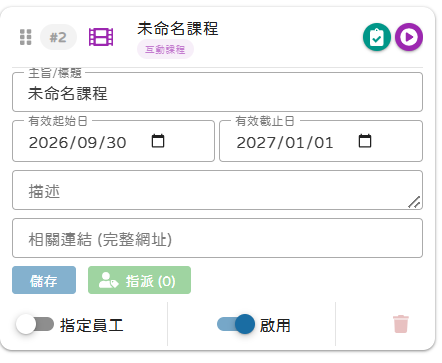Click the purple film strip course icon
442x363 pixels.
[x=101, y=37]
